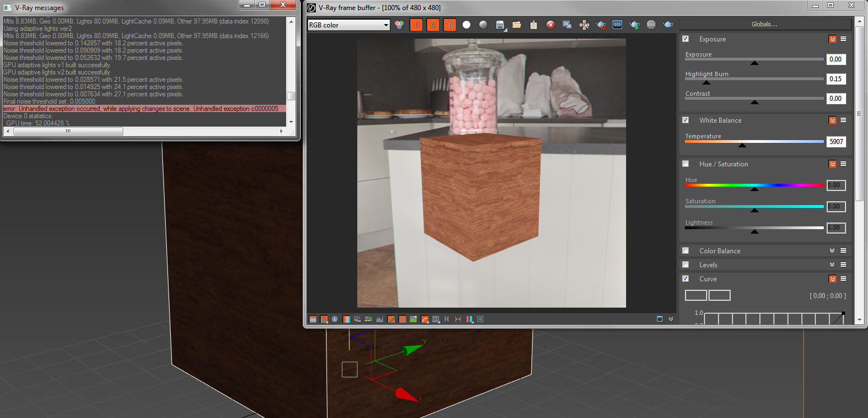The image size is (868, 418).
Task: Uncheck the White Balance checkbox
Action: tap(685, 120)
